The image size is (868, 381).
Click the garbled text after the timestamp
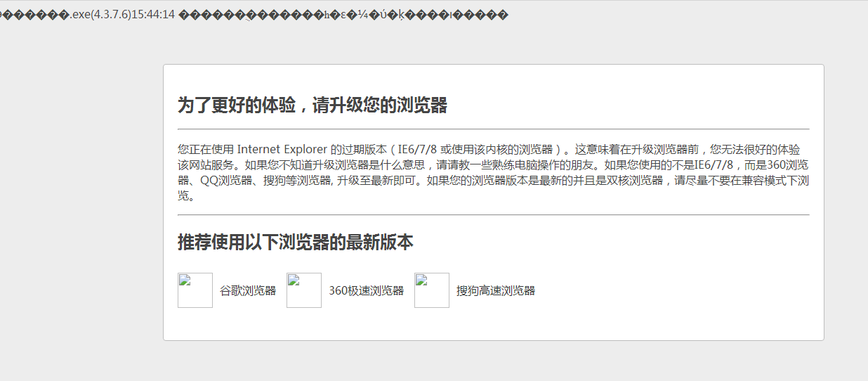click(343, 15)
